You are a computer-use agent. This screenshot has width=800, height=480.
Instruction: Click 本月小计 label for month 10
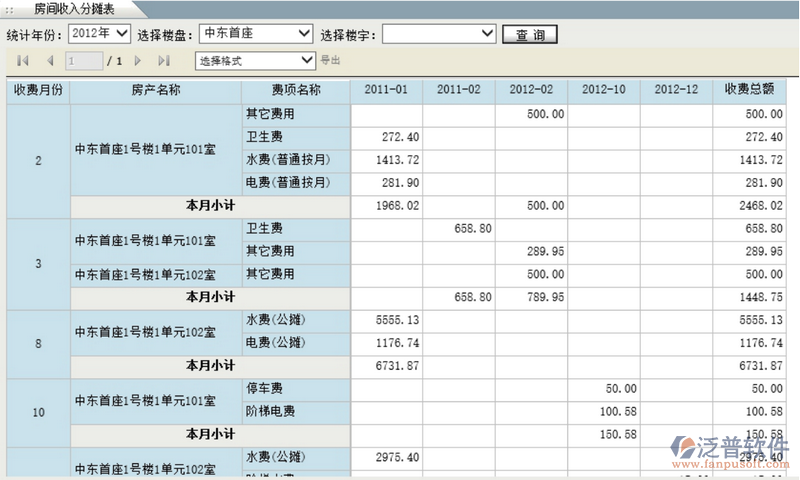pos(210,434)
